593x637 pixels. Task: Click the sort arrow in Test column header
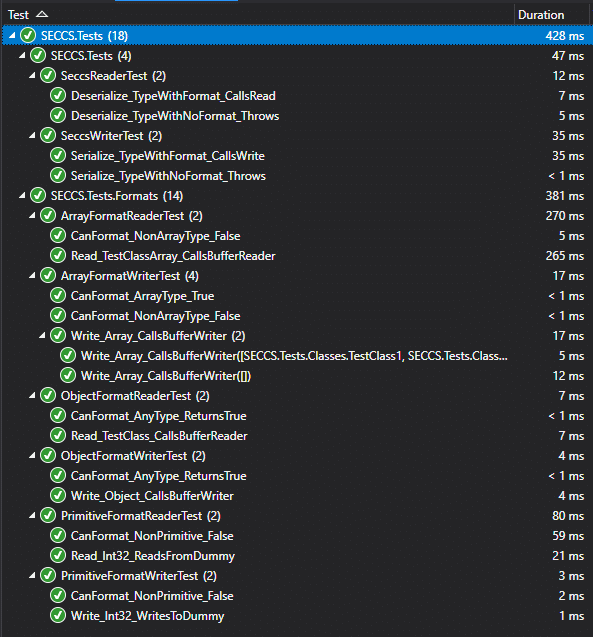[x=42, y=15]
